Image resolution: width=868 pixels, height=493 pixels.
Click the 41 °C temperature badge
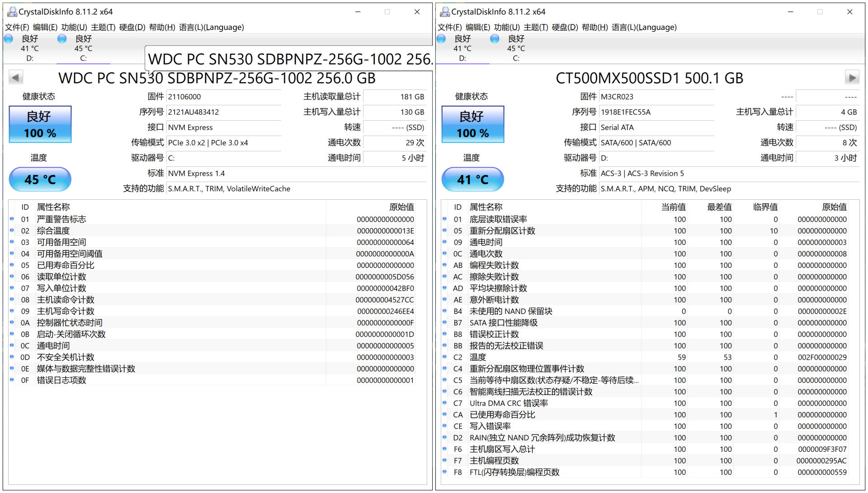[x=472, y=179]
